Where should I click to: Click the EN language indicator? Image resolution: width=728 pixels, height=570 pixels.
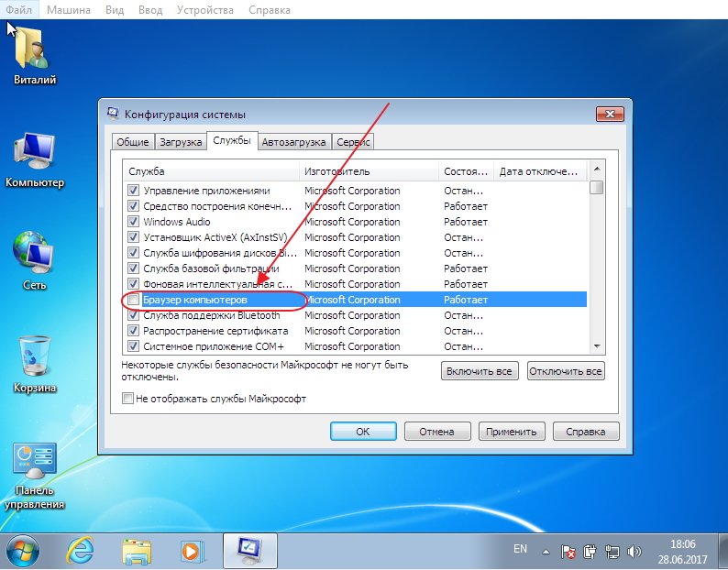click(x=520, y=549)
